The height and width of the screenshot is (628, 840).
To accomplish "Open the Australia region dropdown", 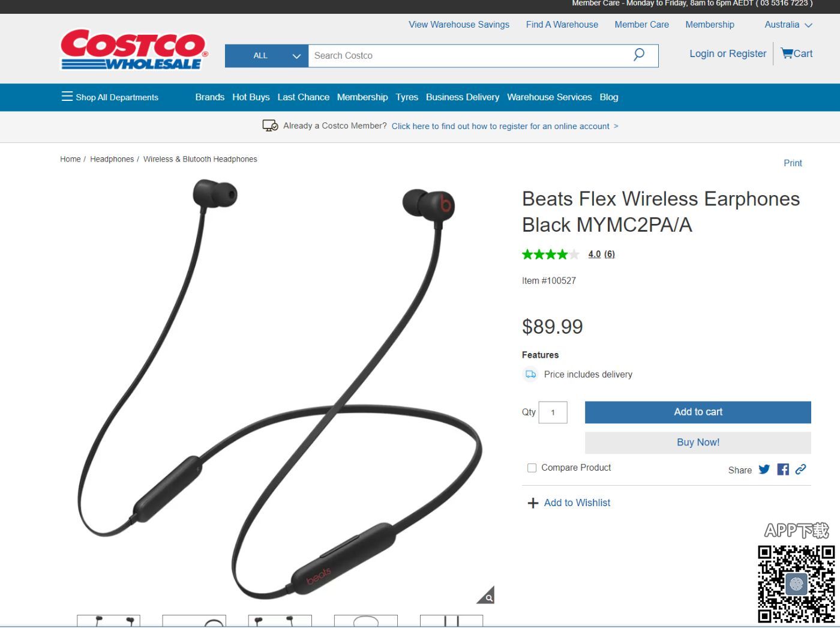I will (788, 25).
